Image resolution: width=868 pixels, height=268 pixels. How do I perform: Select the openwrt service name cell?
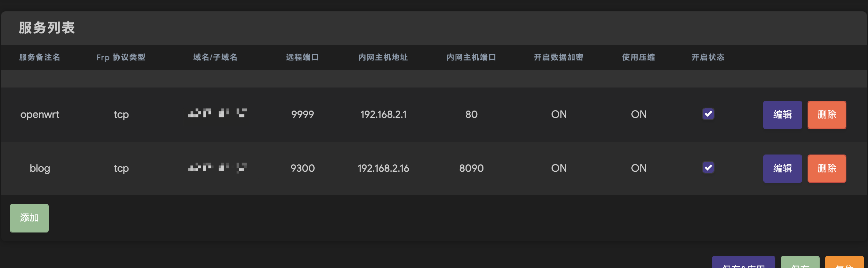pyautogui.click(x=40, y=115)
